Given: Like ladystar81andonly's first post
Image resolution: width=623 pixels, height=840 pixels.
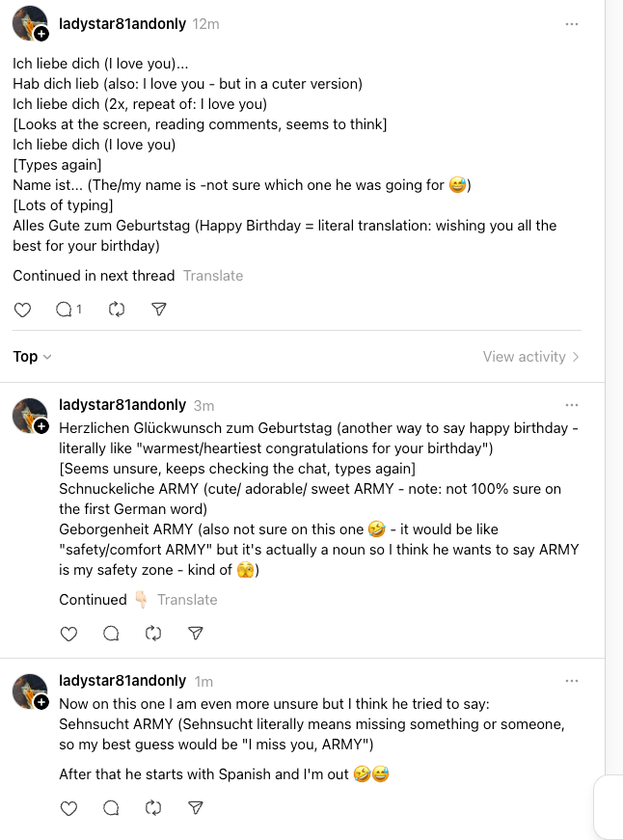Looking at the screenshot, I should click(x=22, y=309).
